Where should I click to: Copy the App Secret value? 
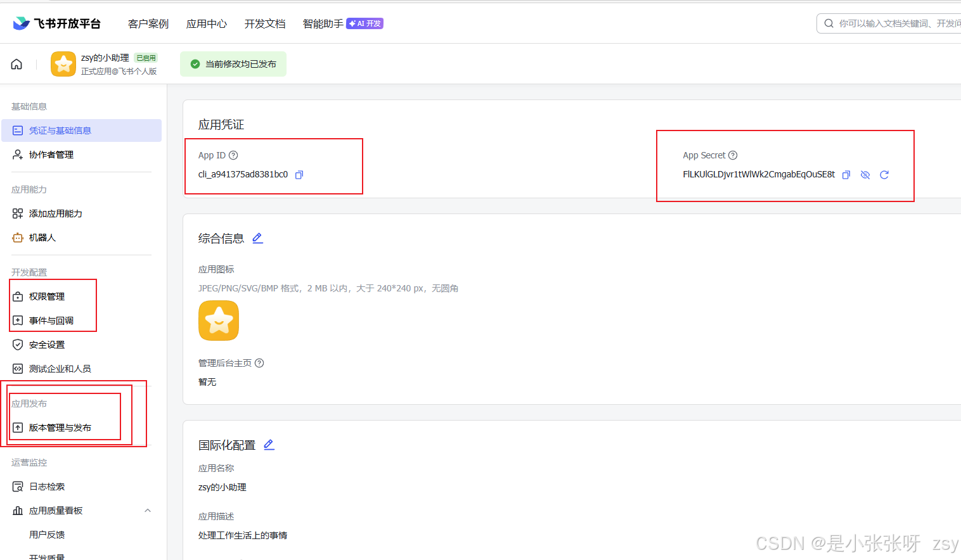click(x=846, y=175)
